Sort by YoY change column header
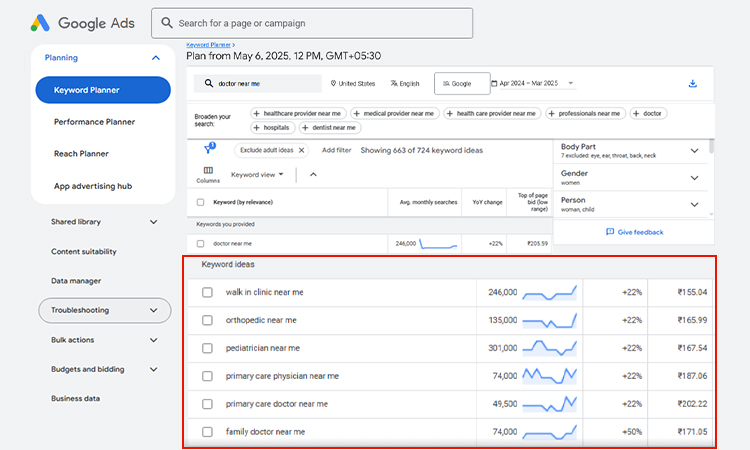 (487, 202)
